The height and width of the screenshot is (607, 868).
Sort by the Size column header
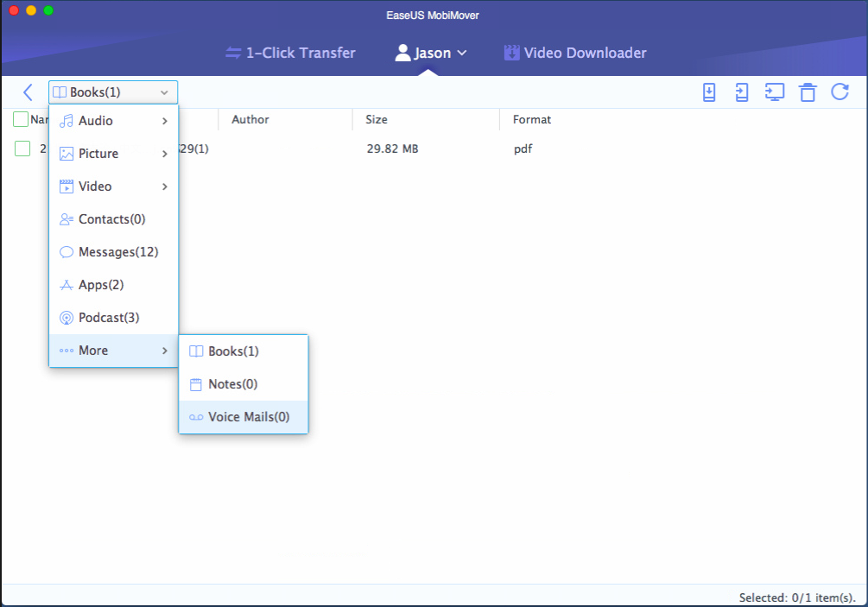tap(377, 119)
